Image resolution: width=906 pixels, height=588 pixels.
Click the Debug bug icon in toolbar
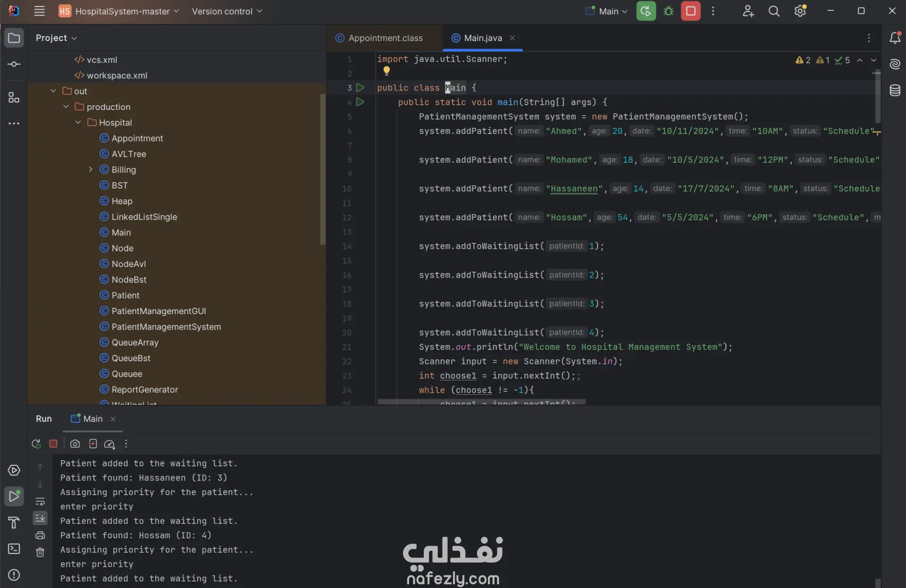point(668,11)
